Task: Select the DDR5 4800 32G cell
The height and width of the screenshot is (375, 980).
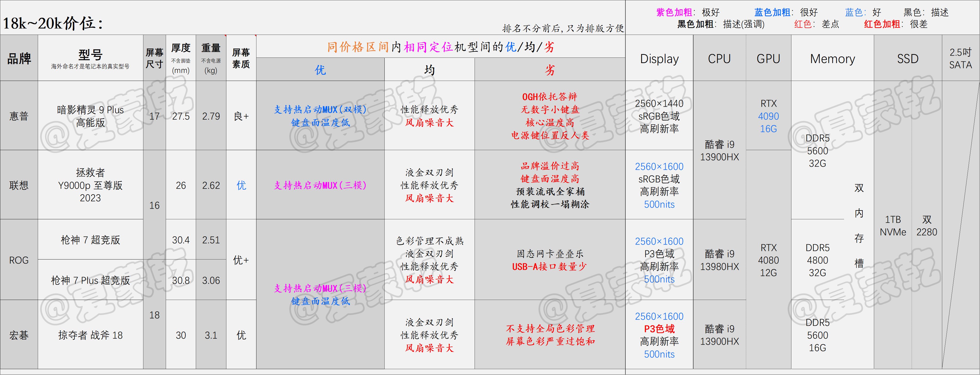Action: click(817, 260)
